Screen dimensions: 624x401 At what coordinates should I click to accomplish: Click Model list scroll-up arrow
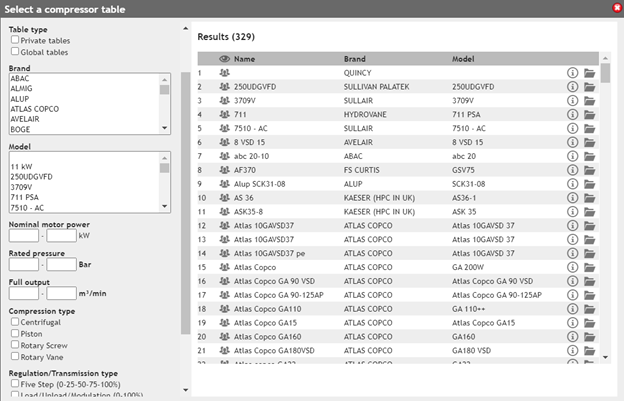pos(164,158)
